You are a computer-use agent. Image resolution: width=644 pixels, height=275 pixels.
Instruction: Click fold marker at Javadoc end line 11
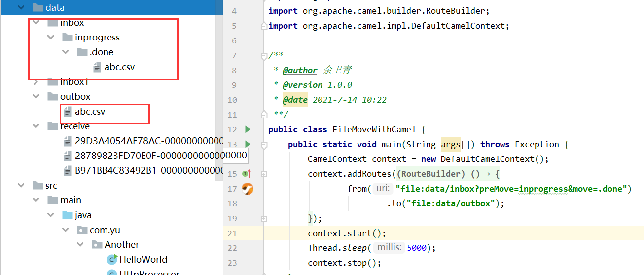pos(264,115)
